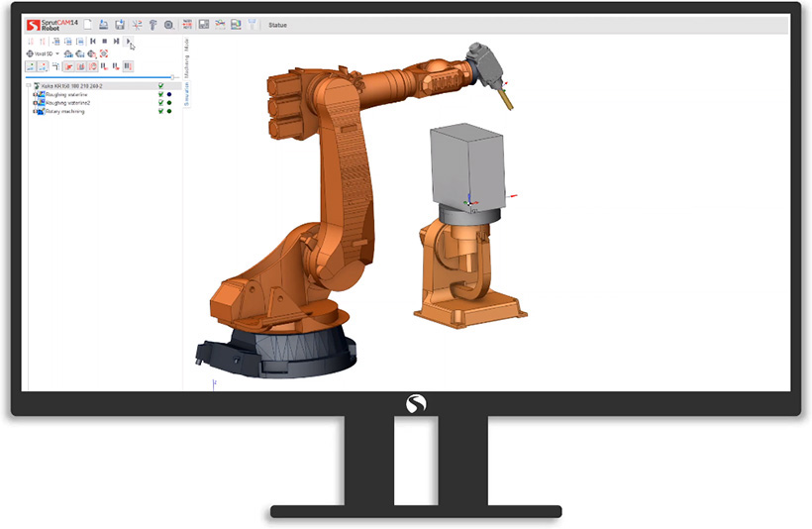Click the Save project disk icon
812x529 pixels.
click(119, 24)
